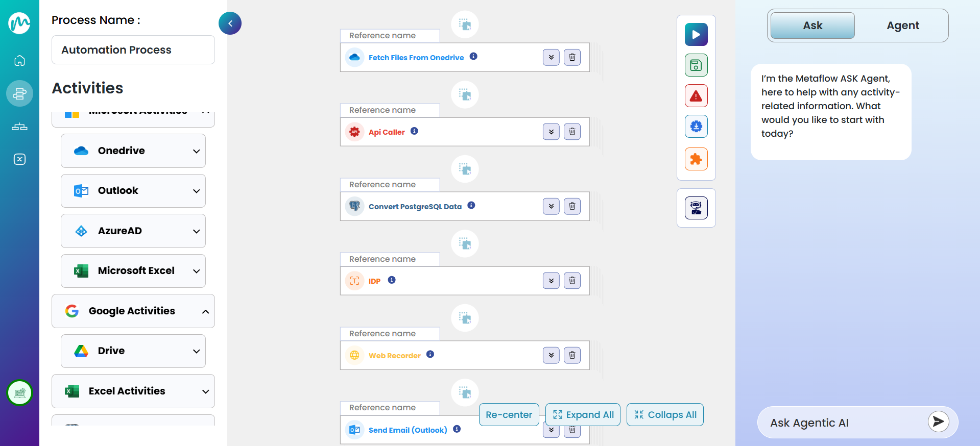Delete the Api Caller activity
Screen dimensions: 980x446
(572, 131)
